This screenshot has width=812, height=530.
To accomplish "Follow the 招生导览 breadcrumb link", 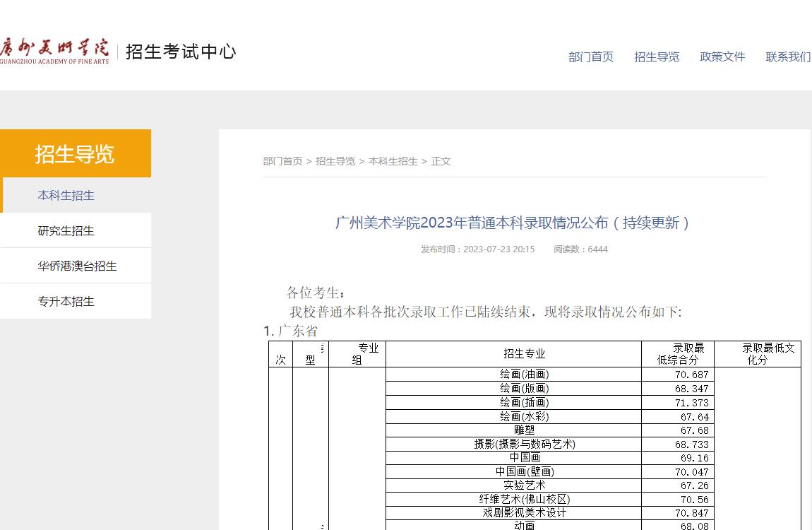I will [x=335, y=161].
